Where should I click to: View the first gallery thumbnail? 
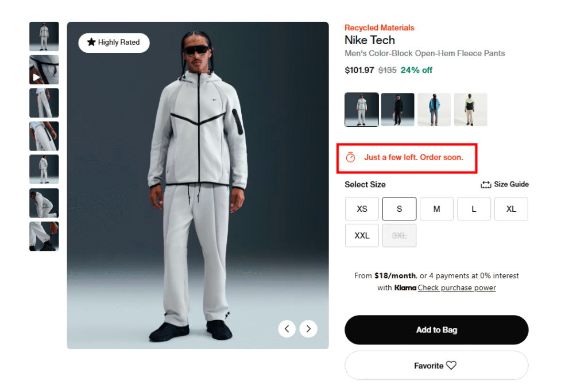point(44,37)
